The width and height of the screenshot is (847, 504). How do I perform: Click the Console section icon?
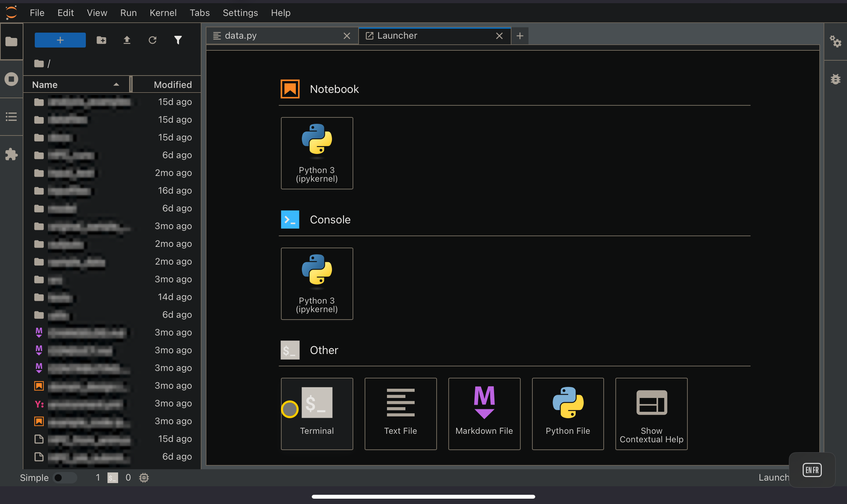coord(290,219)
